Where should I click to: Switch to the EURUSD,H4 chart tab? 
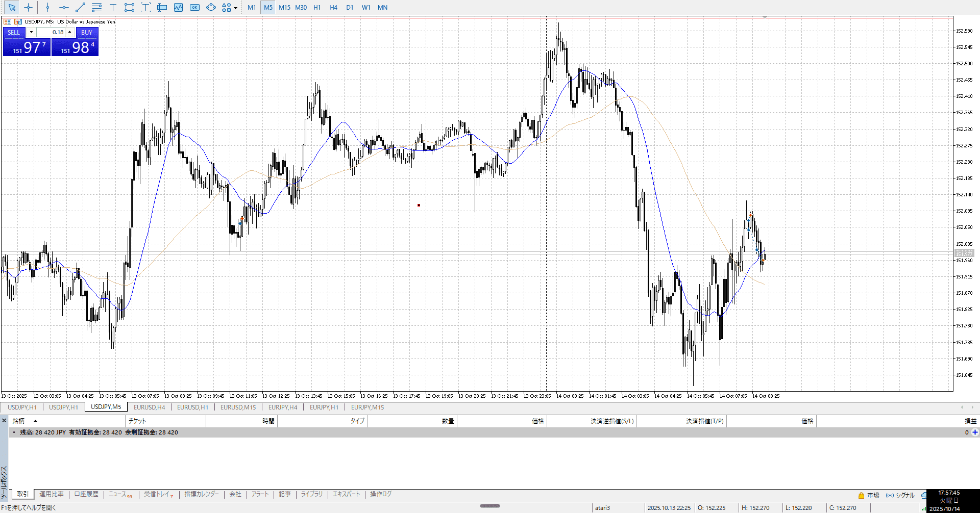[149, 407]
